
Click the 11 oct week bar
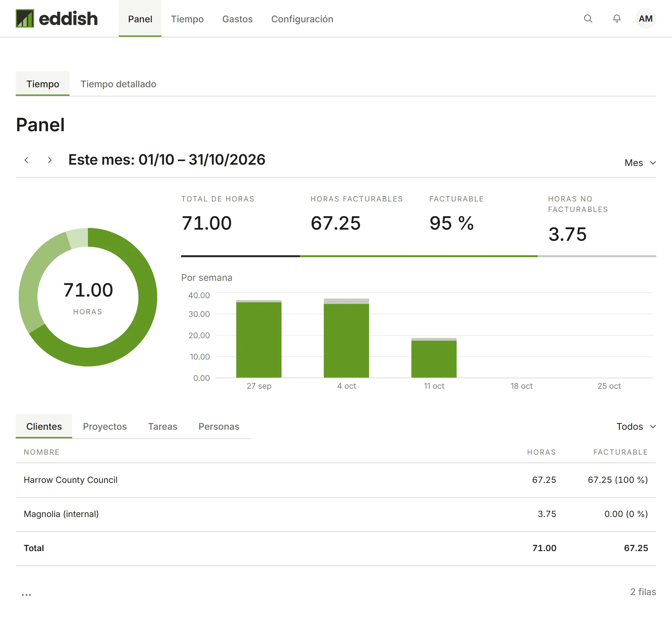click(x=434, y=358)
